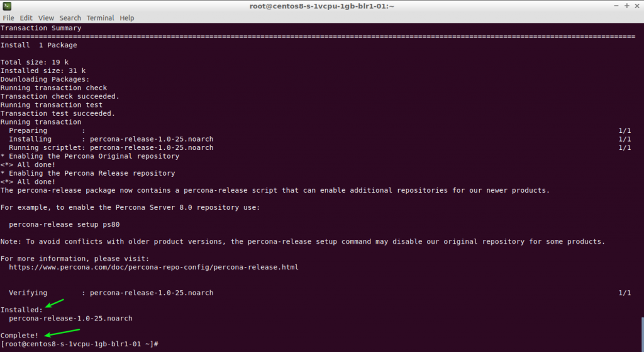The image size is (644, 352).
Task: Show the Help menu
Action: pos(127,18)
